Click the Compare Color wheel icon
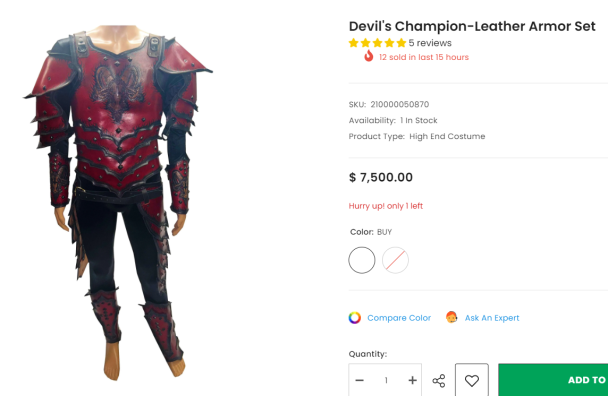This screenshot has height=396, width=608. [x=354, y=318]
